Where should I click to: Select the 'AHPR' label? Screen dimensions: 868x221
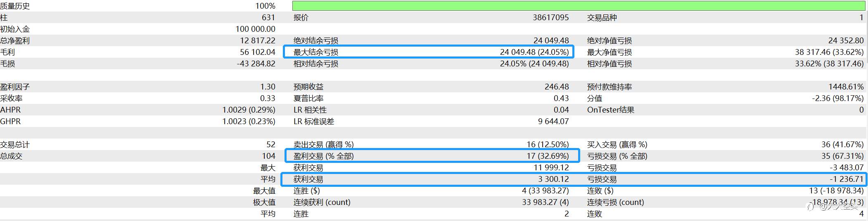point(10,110)
